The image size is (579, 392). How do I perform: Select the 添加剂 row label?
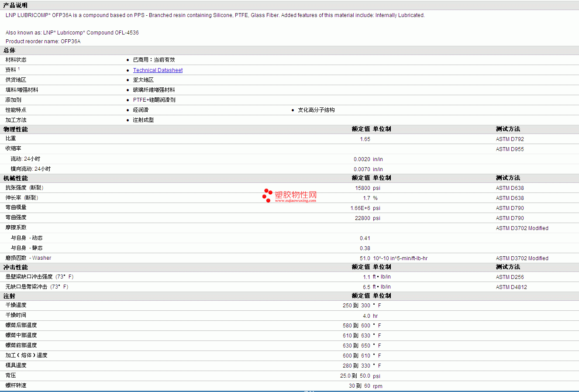point(13,100)
